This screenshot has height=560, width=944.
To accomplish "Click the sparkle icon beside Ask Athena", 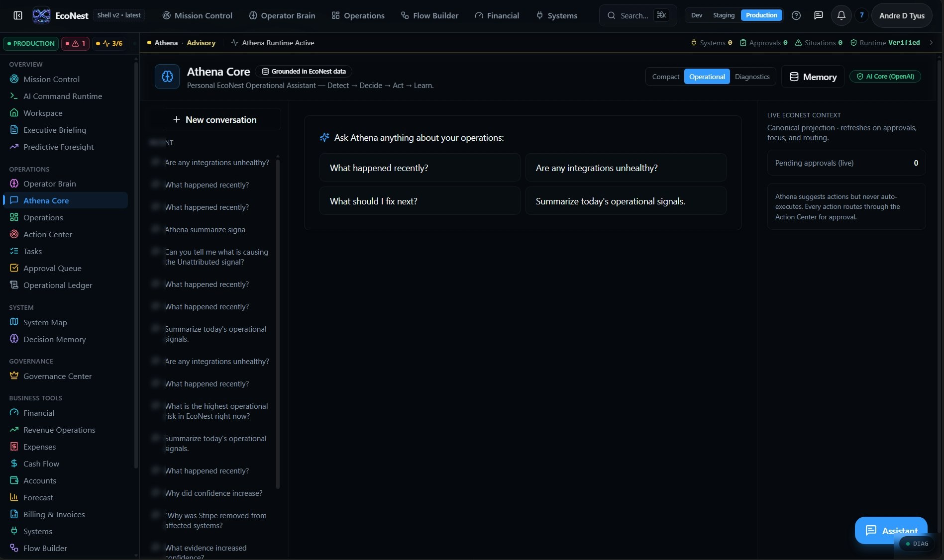I will pos(324,137).
